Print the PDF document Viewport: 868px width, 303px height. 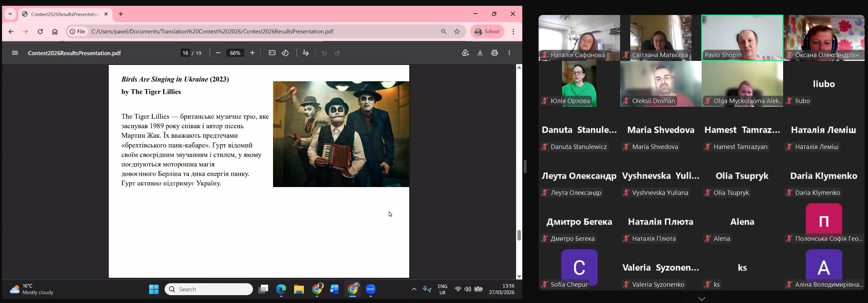(494, 53)
